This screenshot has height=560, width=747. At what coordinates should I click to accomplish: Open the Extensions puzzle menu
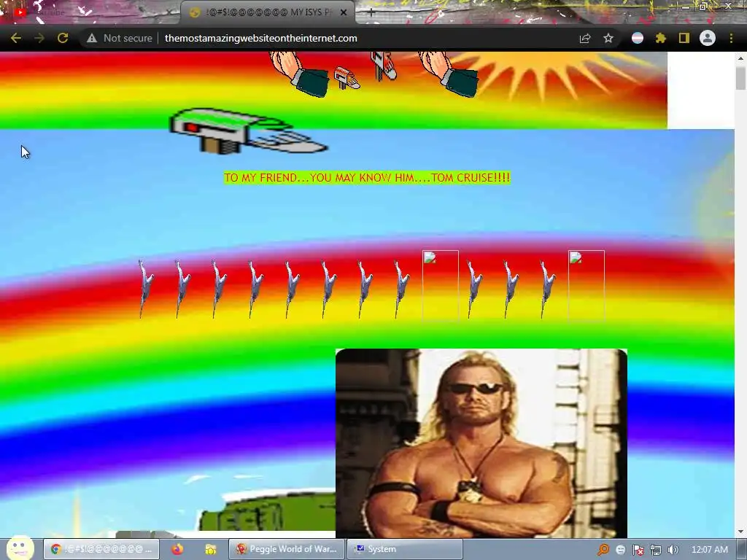point(660,38)
